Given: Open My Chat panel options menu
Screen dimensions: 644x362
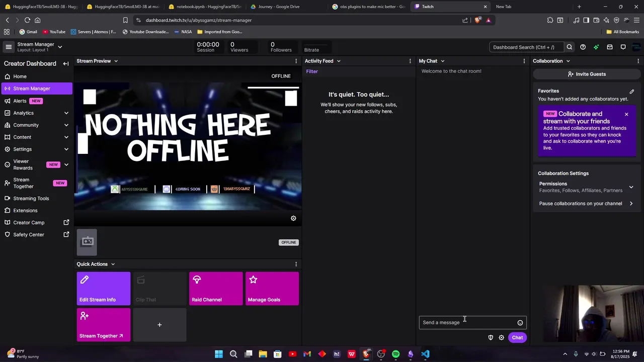Looking at the screenshot, I should coord(524,61).
